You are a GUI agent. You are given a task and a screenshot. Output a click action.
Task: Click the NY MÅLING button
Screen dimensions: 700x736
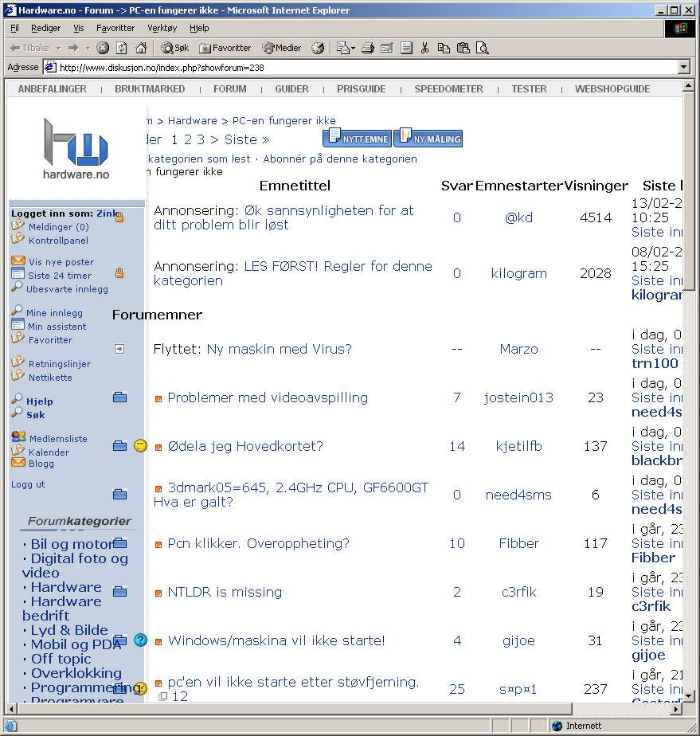[x=428, y=138]
